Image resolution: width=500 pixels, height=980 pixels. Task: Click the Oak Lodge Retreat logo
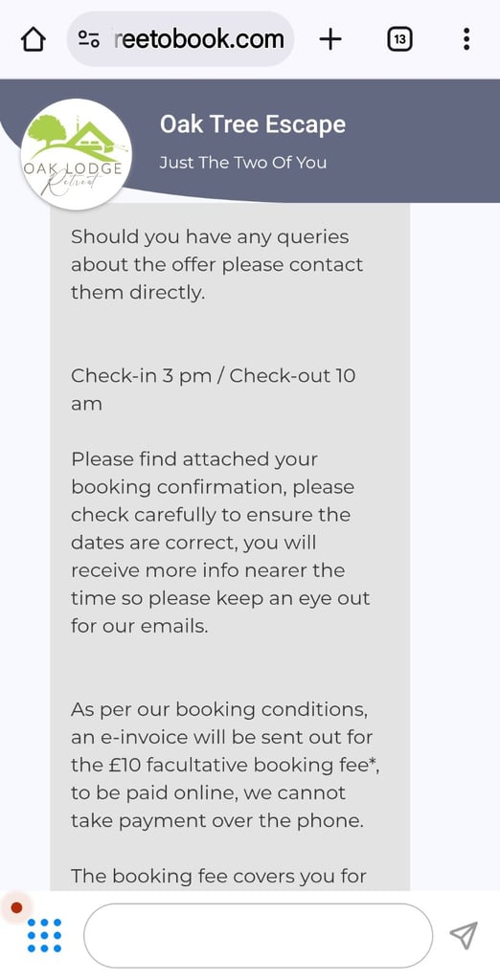tap(77, 153)
